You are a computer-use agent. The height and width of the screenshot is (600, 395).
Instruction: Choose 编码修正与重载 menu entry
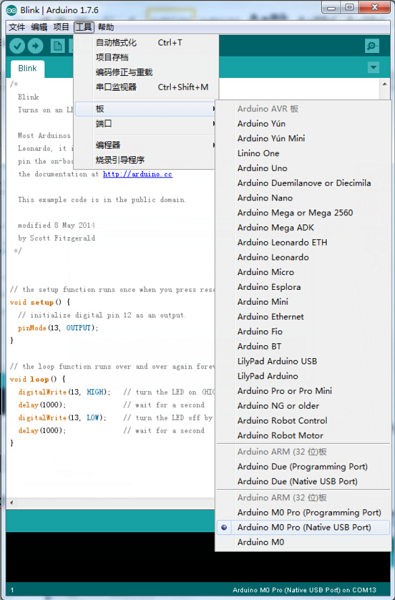147,72
